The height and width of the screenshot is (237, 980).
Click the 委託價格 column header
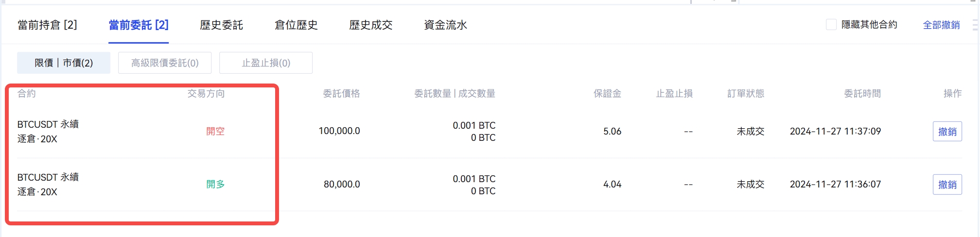341,93
